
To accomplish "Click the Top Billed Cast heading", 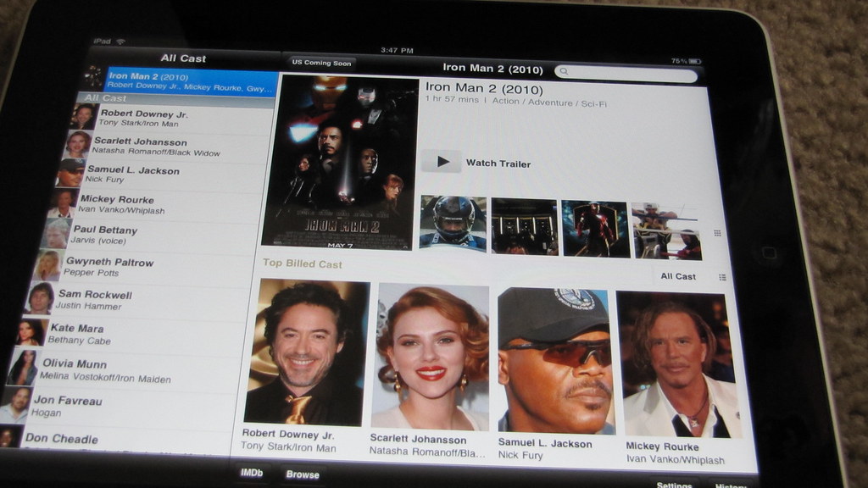I will (x=303, y=263).
